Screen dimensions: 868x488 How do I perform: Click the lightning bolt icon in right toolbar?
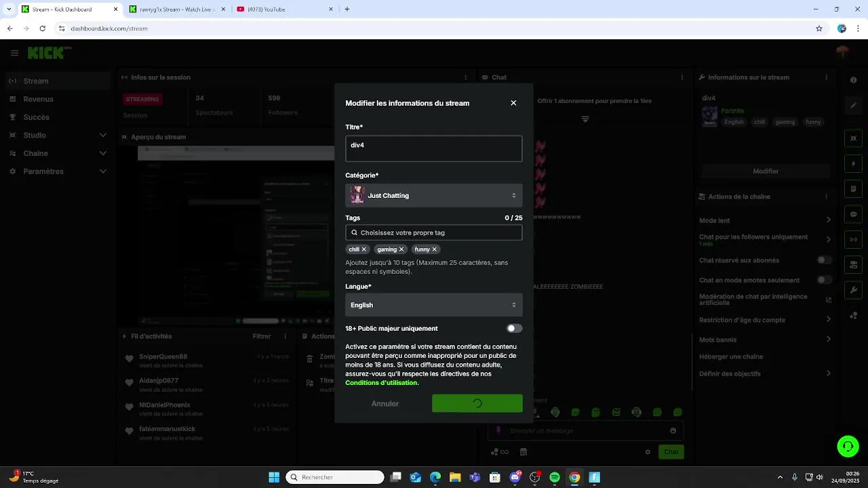pos(853,164)
